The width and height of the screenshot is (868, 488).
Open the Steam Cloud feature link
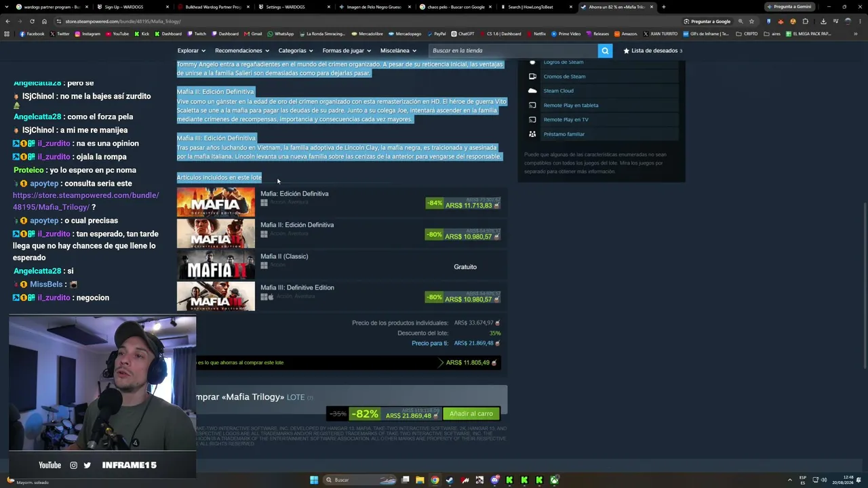[558, 91]
